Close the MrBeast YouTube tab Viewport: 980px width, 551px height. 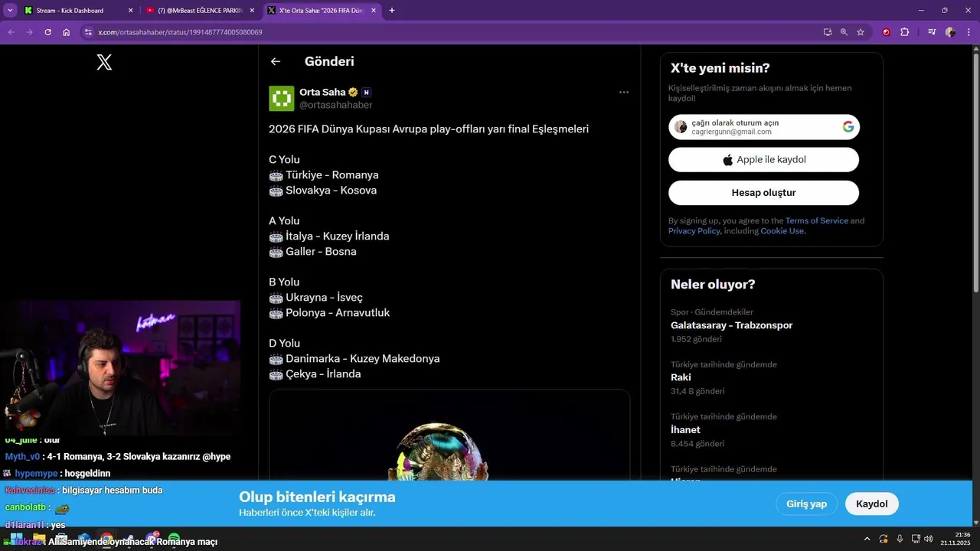click(252, 11)
